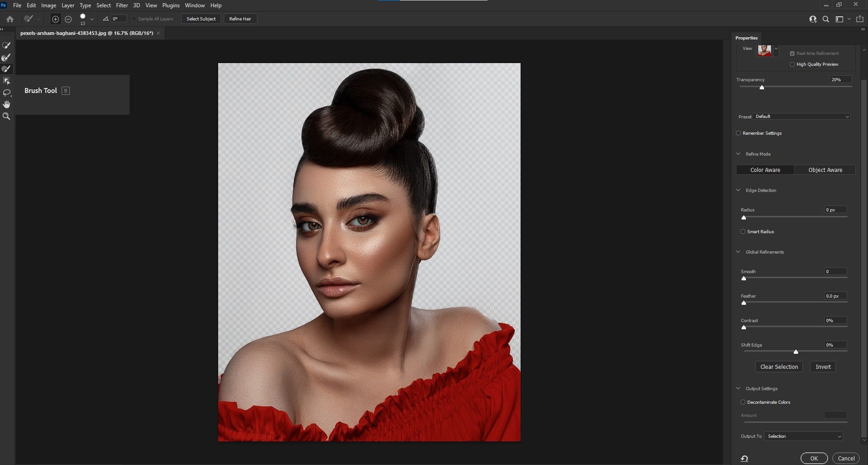Screen dimensions: 868x465
Task: Click the View mode thumbnail
Action: click(x=765, y=50)
